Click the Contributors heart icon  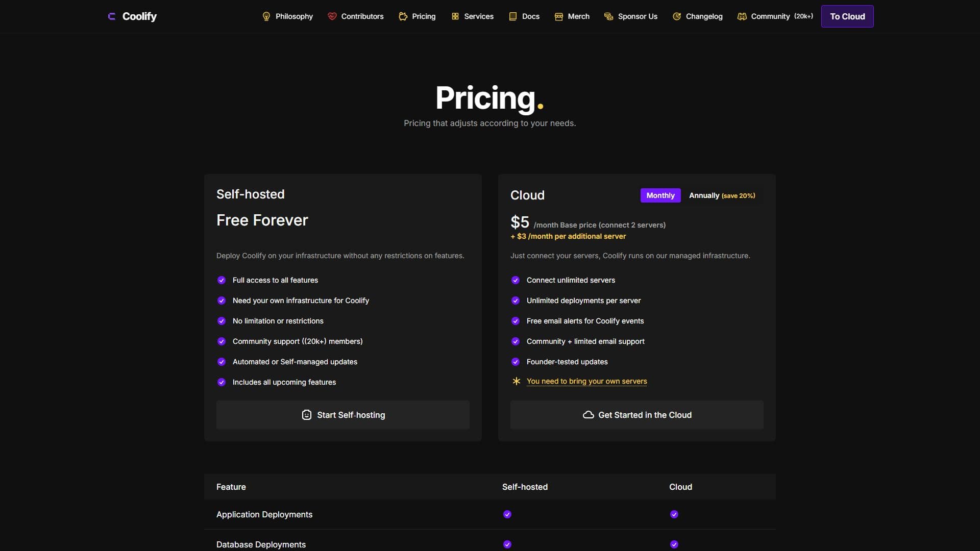(x=332, y=16)
